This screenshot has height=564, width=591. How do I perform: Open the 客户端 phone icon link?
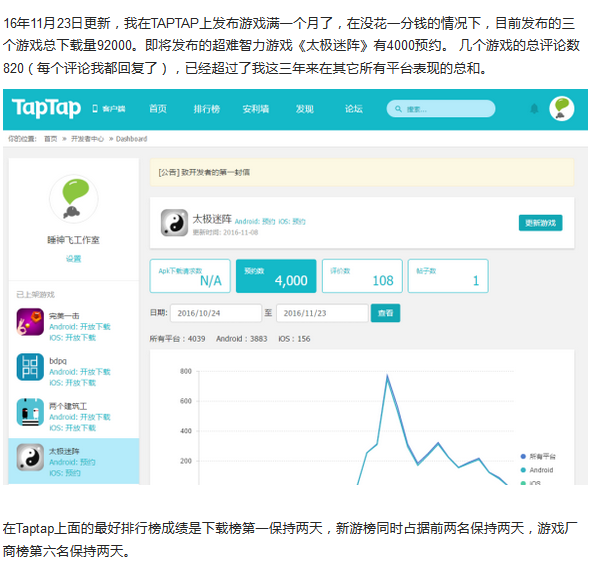tap(109, 109)
